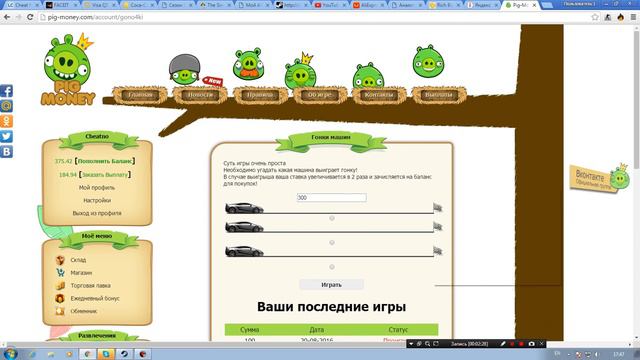Open the Новости nav item

coord(200,95)
